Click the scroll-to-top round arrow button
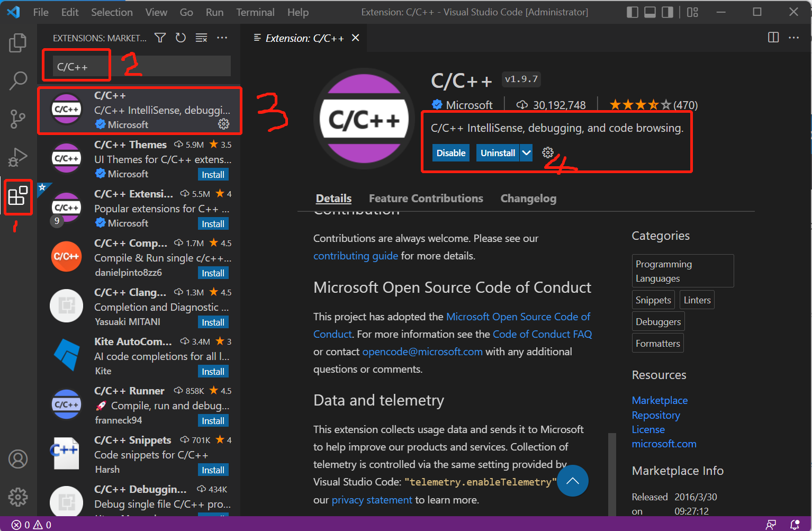Image resolution: width=812 pixels, height=531 pixels. tap(573, 481)
